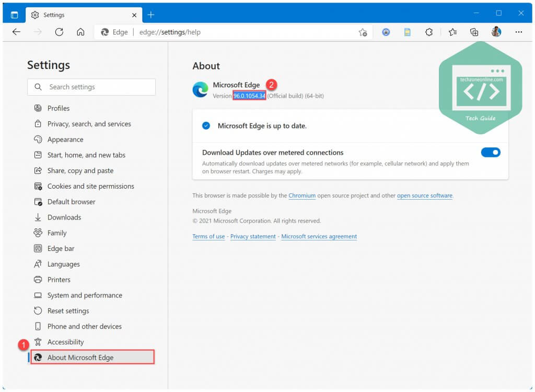Add this page to favorites
The height and width of the screenshot is (392, 535).
click(x=364, y=32)
